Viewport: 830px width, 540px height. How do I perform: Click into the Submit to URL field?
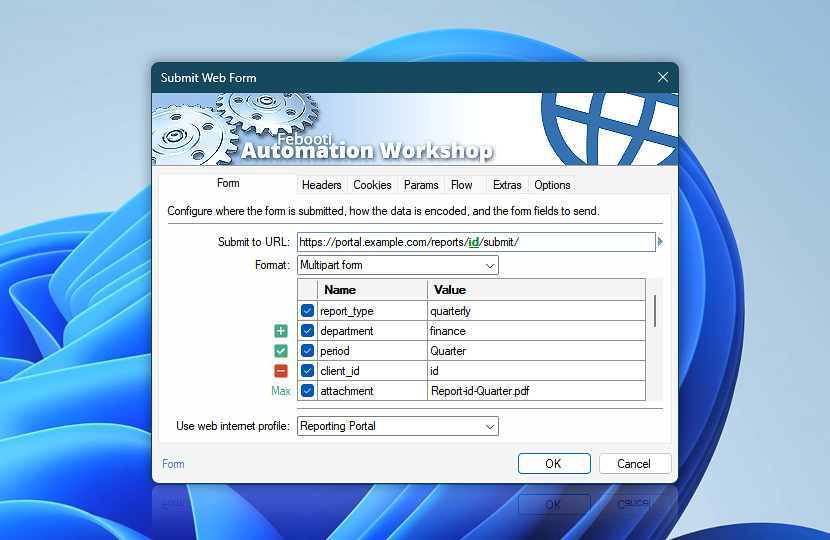pyautogui.click(x=476, y=242)
